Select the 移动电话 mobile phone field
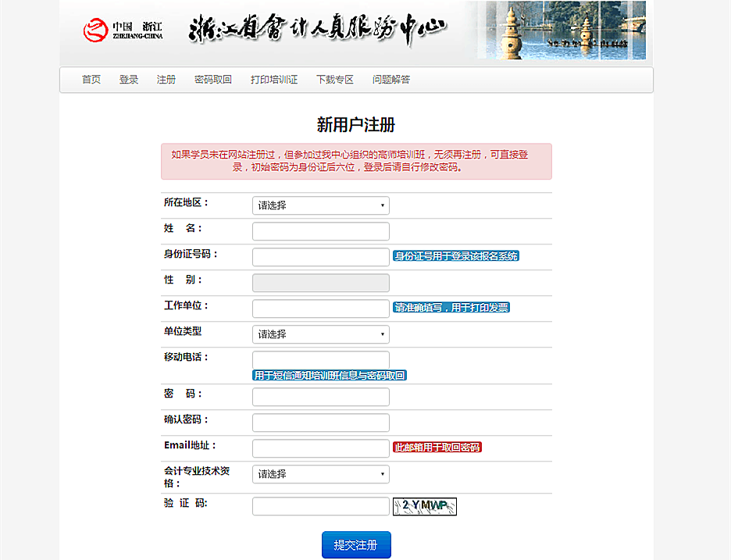 [320, 359]
